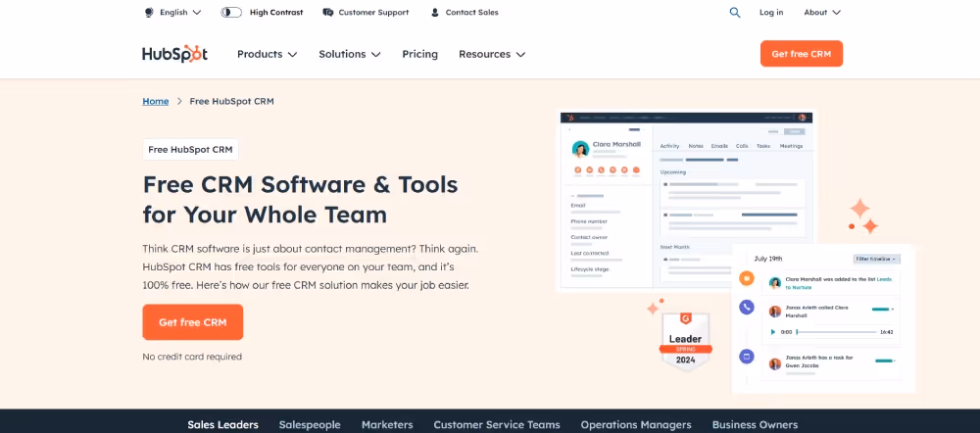This screenshot has height=433, width=980.
Task: Select the Business Owners tab
Action: (x=755, y=425)
